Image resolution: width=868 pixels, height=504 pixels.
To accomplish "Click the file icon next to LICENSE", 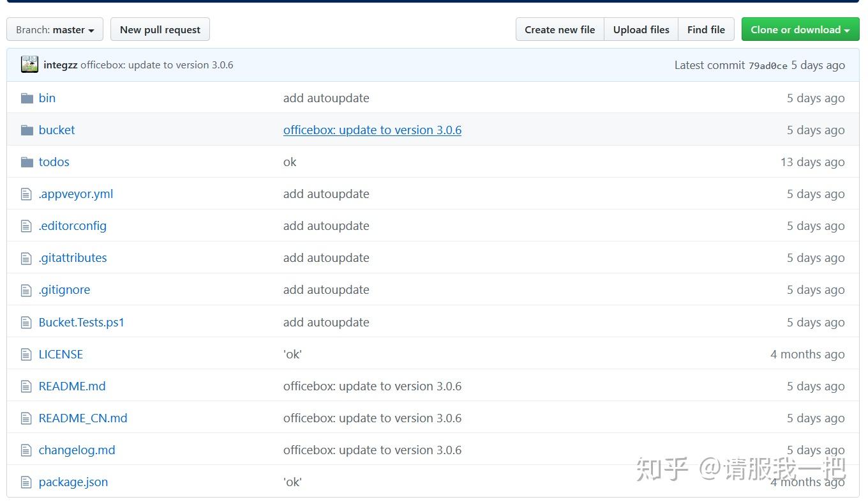I will pyautogui.click(x=26, y=354).
